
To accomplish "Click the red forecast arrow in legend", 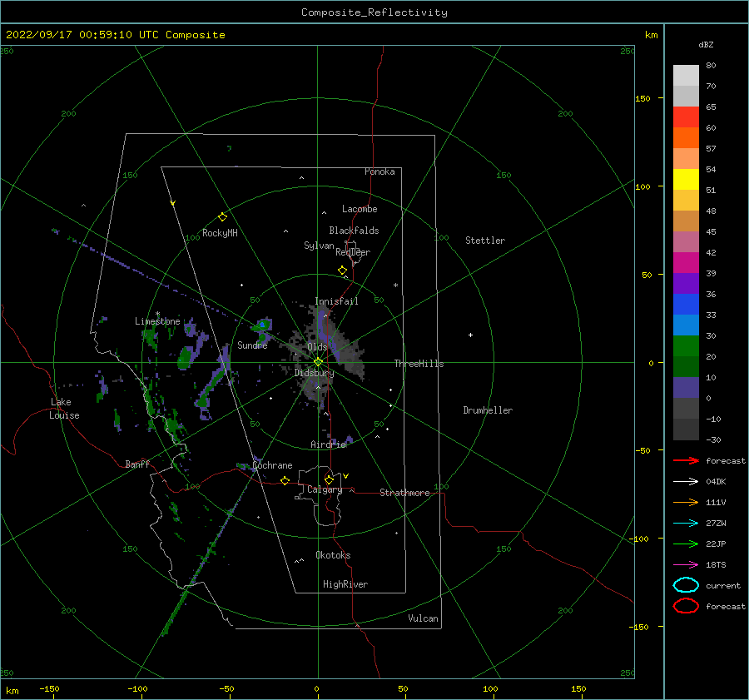I will (x=686, y=460).
